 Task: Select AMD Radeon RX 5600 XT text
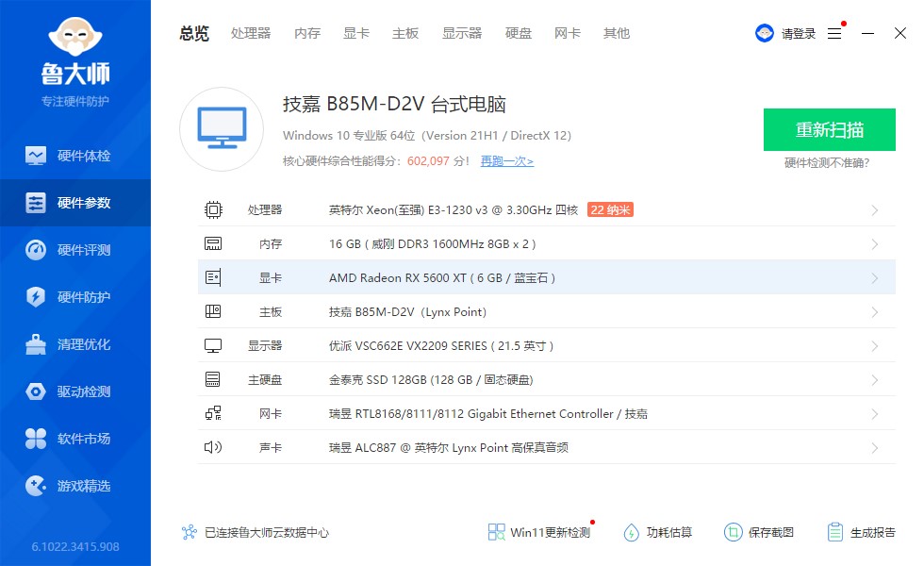442,277
